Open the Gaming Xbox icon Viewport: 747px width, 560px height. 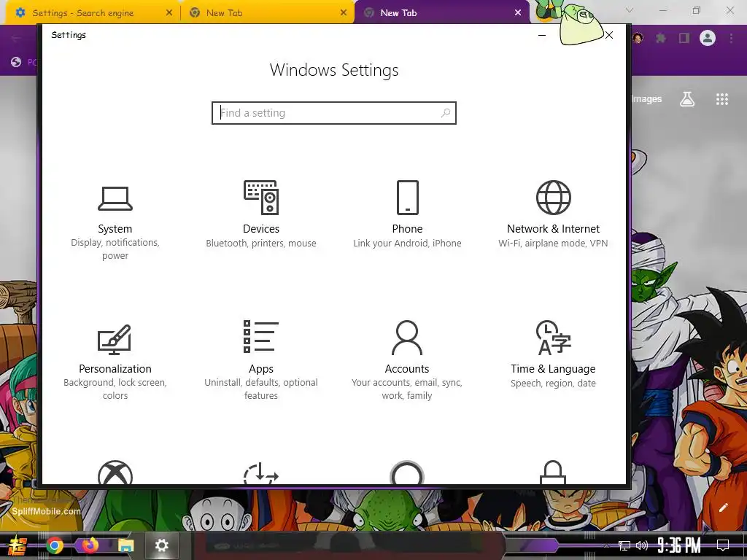tap(115, 472)
